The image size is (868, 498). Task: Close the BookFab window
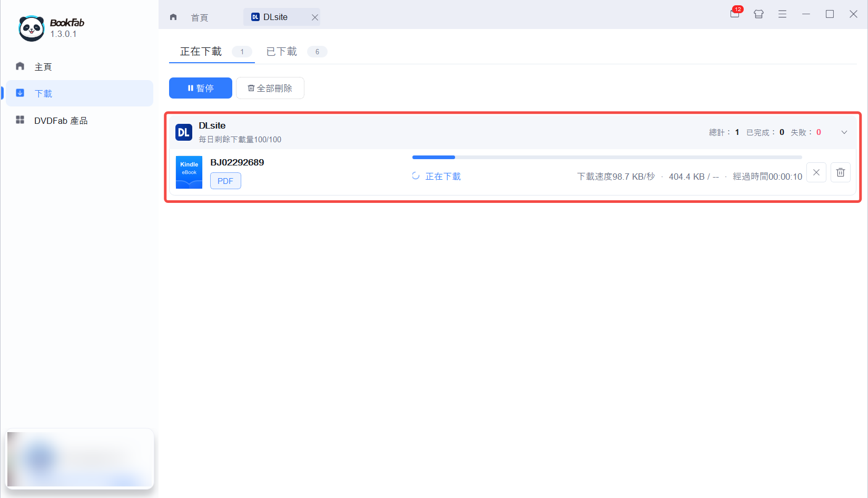pyautogui.click(x=853, y=14)
